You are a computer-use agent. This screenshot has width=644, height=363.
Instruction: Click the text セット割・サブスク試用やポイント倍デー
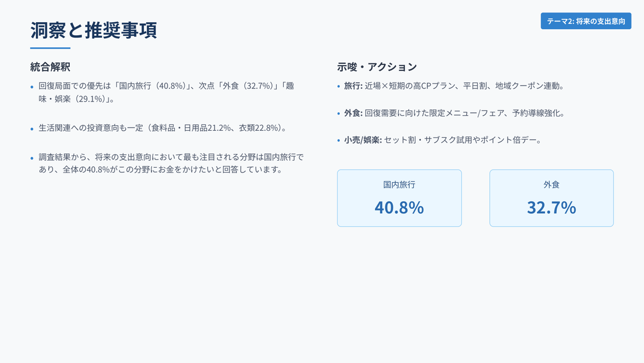click(462, 140)
